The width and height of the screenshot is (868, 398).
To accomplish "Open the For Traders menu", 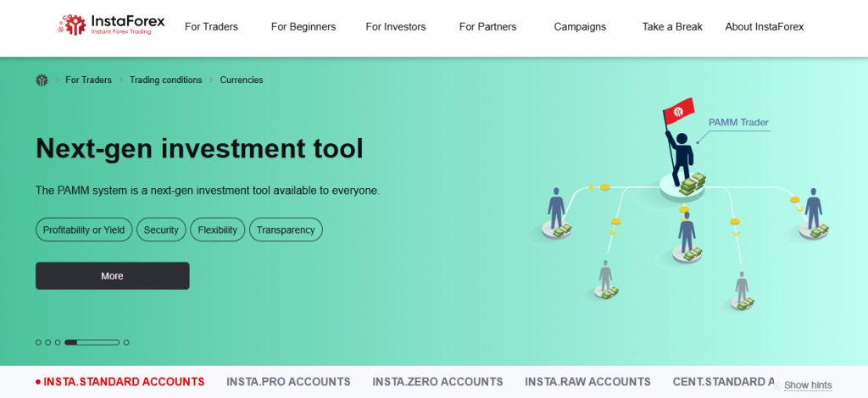I will [x=211, y=27].
